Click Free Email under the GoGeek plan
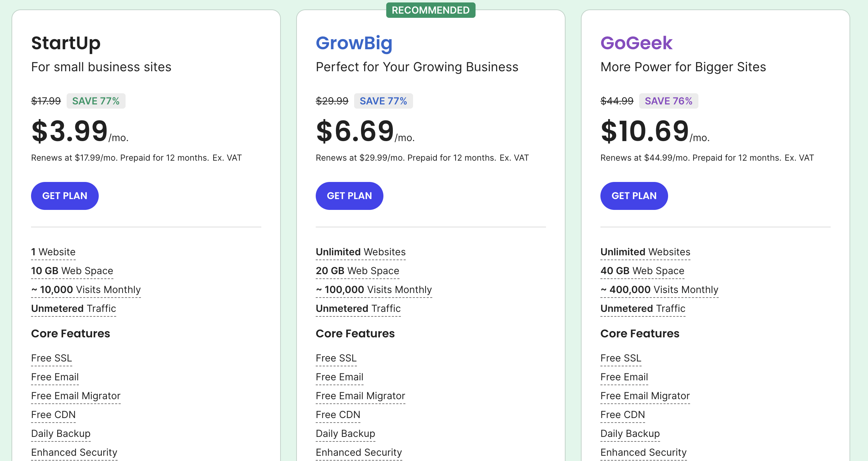This screenshot has height=461, width=868. pos(624,377)
